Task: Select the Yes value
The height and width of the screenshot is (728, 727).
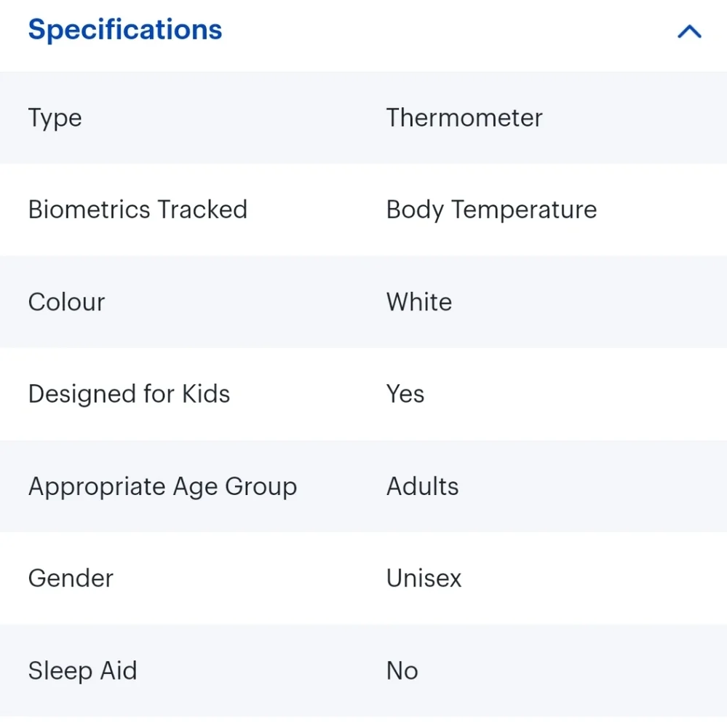Action: click(x=405, y=394)
